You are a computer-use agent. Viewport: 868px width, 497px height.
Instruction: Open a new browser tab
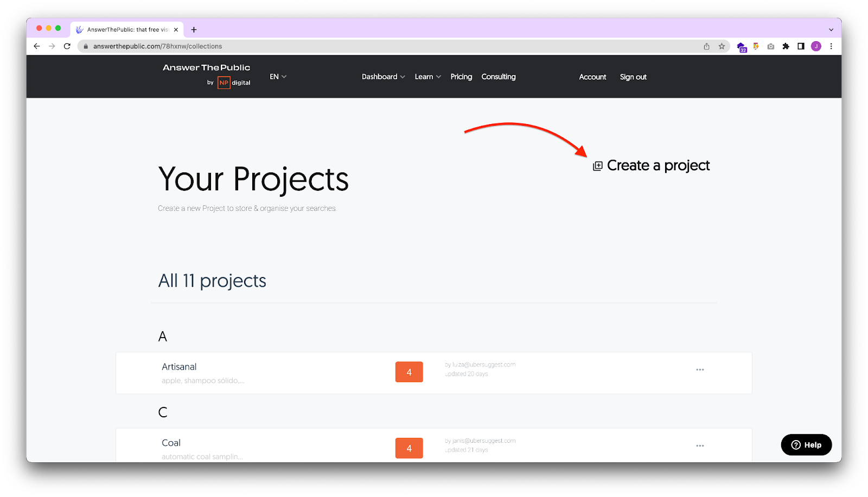tap(194, 30)
